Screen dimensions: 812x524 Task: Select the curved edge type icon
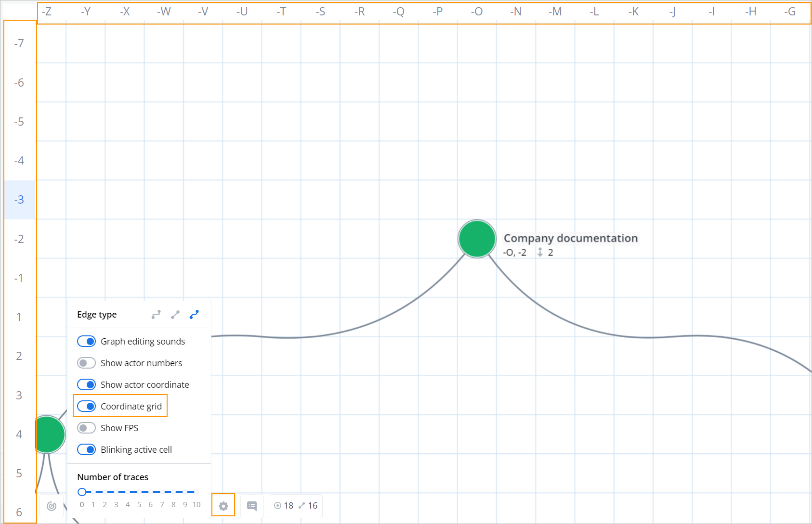pos(194,315)
